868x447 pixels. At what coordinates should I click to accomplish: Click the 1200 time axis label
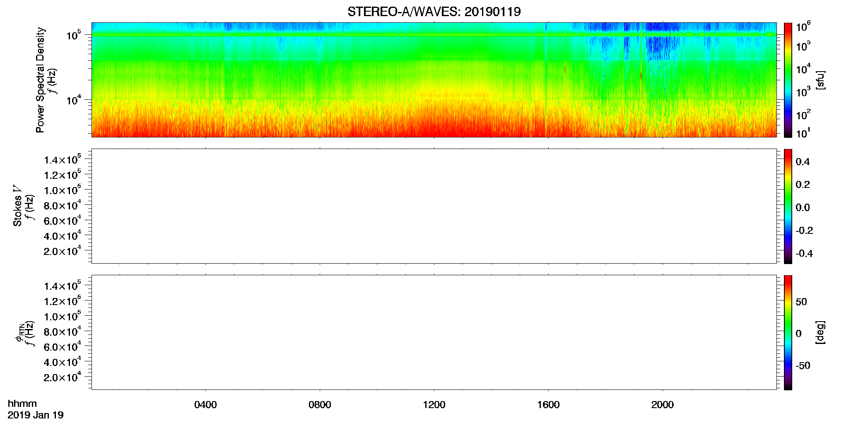pyautogui.click(x=434, y=405)
